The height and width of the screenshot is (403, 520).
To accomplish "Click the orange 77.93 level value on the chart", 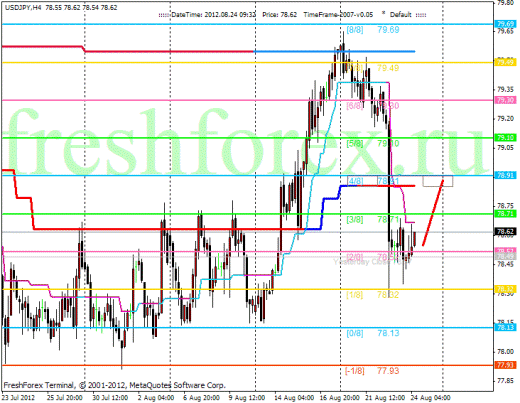I will pyautogui.click(x=388, y=371).
